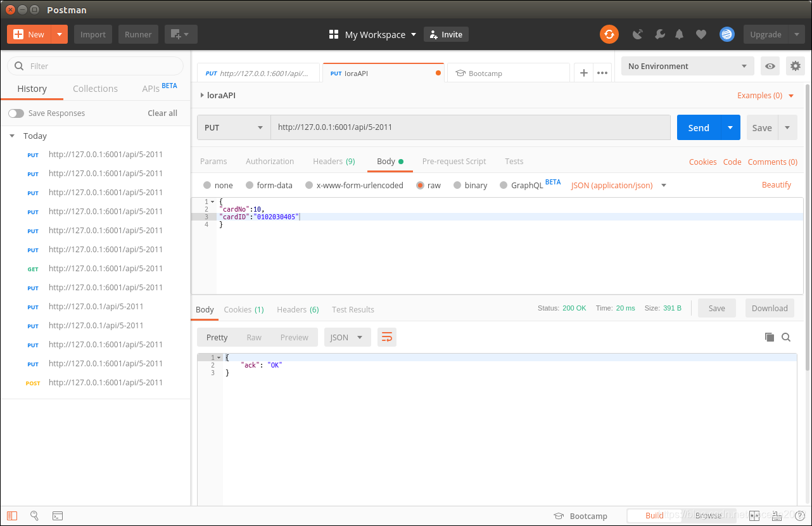Viewport: 812px width, 526px height.
Task: Open the PUT method dropdown
Action: (x=234, y=127)
